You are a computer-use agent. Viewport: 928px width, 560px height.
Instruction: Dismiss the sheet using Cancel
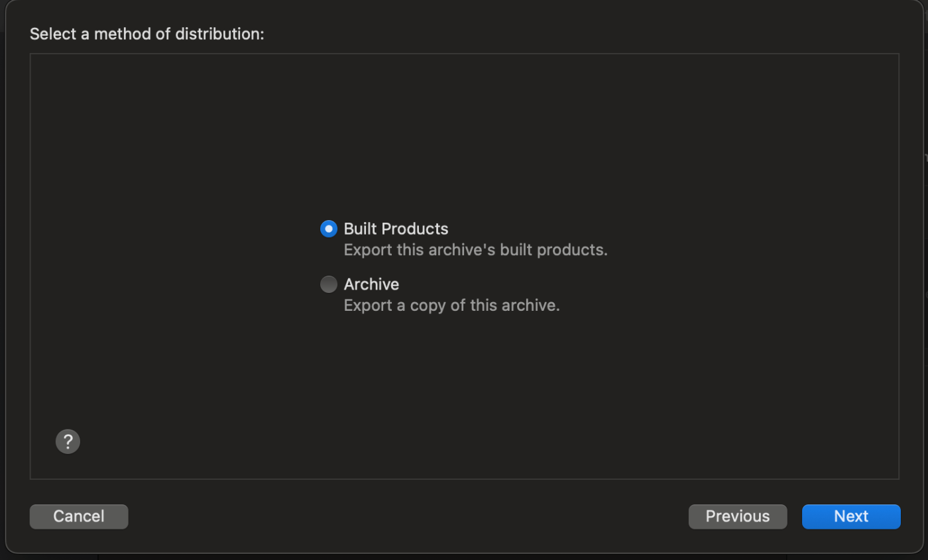click(x=79, y=516)
